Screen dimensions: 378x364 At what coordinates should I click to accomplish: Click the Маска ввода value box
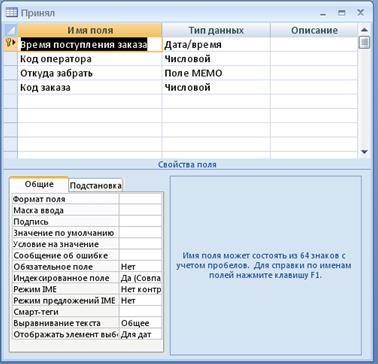coord(141,210)
